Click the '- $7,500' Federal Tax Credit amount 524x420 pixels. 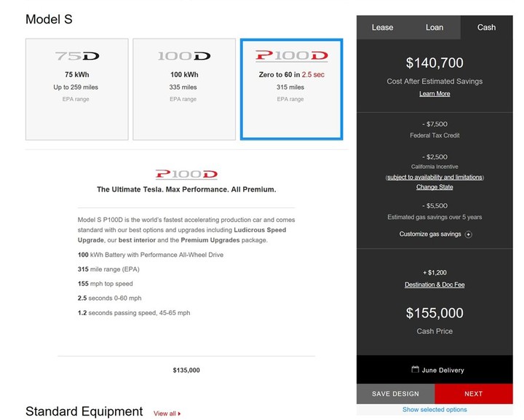tap(434, 124)
